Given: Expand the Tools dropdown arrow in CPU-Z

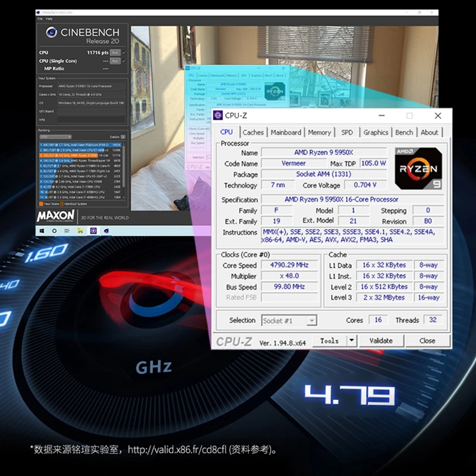Looking at the screenshot, I should 352,340.
